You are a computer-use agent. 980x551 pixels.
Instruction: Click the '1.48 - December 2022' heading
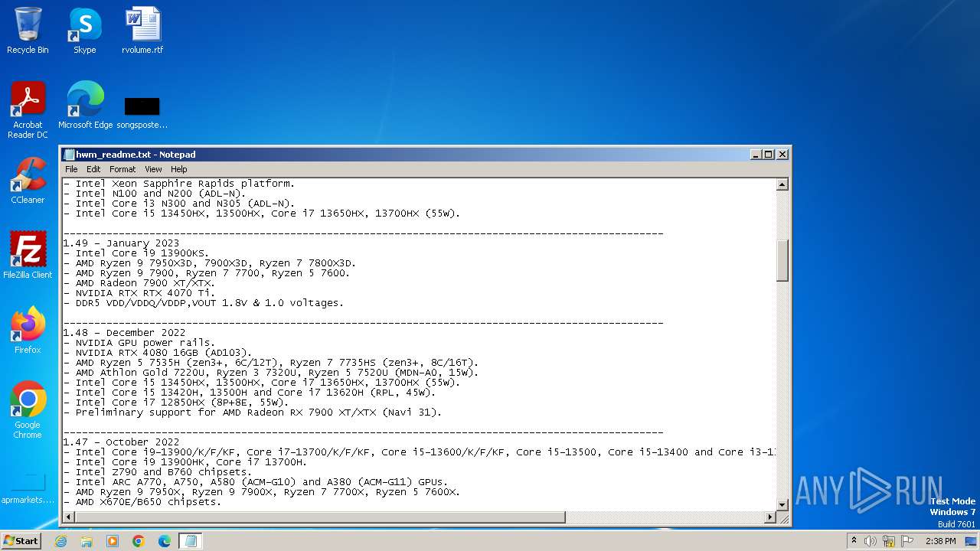tap(124, 333)
